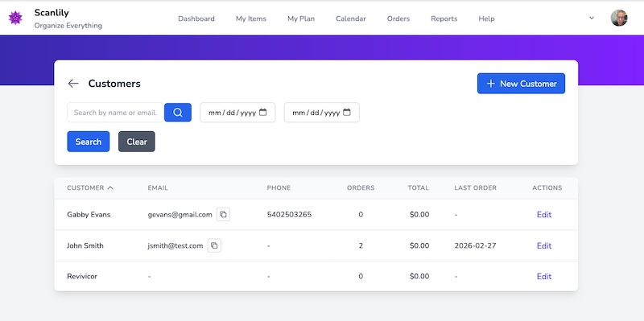Click the Customers page heading
644x321 pixels.
pyautogui.click(x=114, y=84)
